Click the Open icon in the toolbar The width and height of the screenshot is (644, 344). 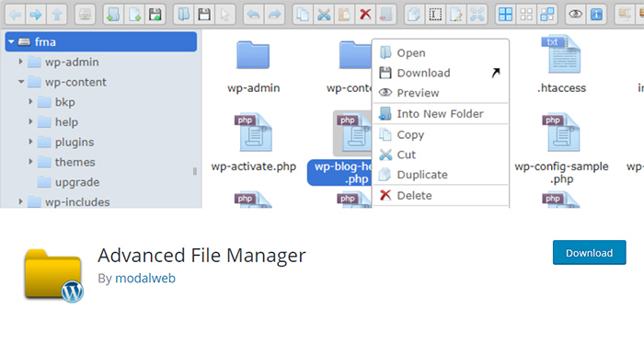[x=183, y=15]
